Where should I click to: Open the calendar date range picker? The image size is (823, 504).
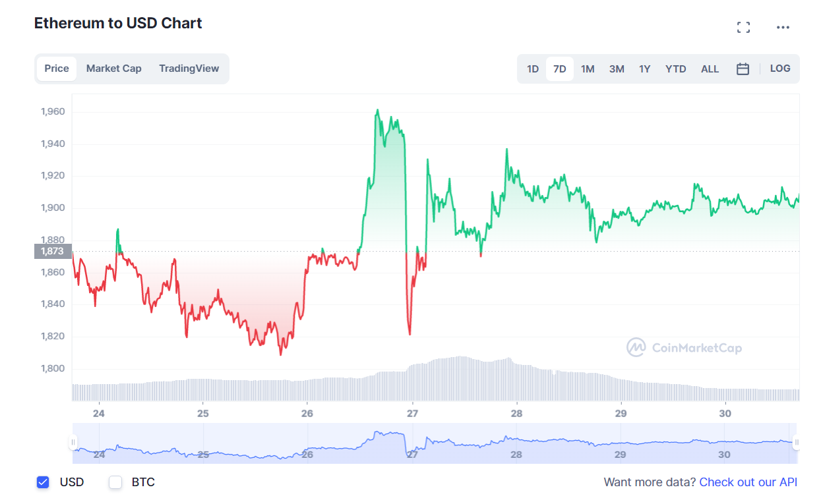(x=743, y=69)
